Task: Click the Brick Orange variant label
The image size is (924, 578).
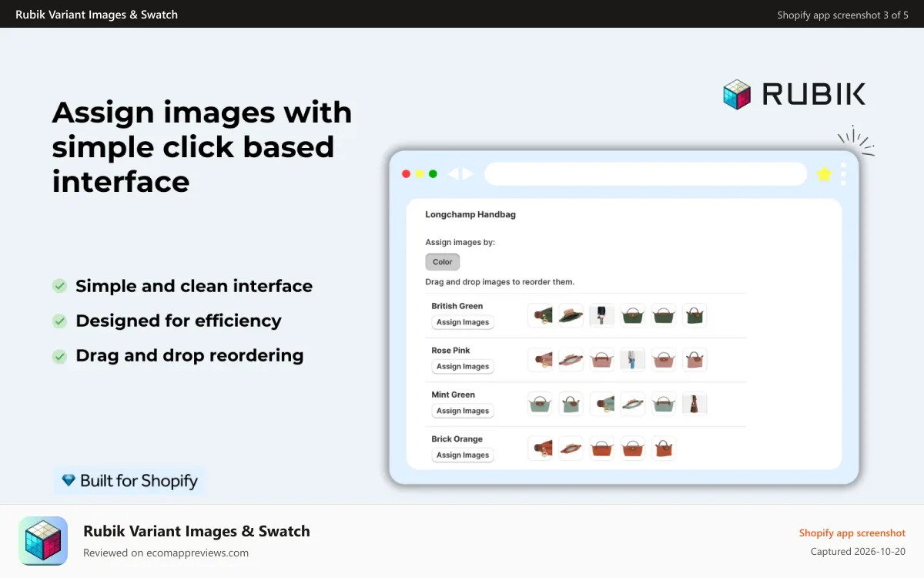Action: coord(457,439)
